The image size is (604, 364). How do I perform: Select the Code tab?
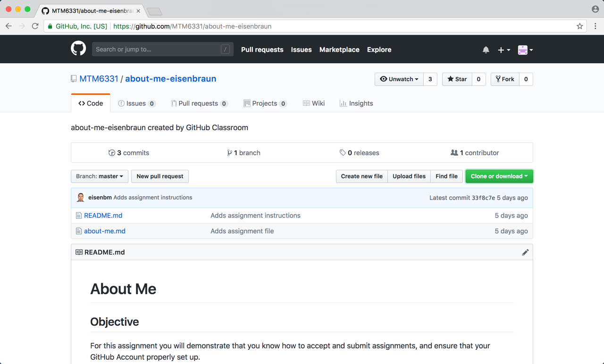pyautogui.click(x=91, y=103)
